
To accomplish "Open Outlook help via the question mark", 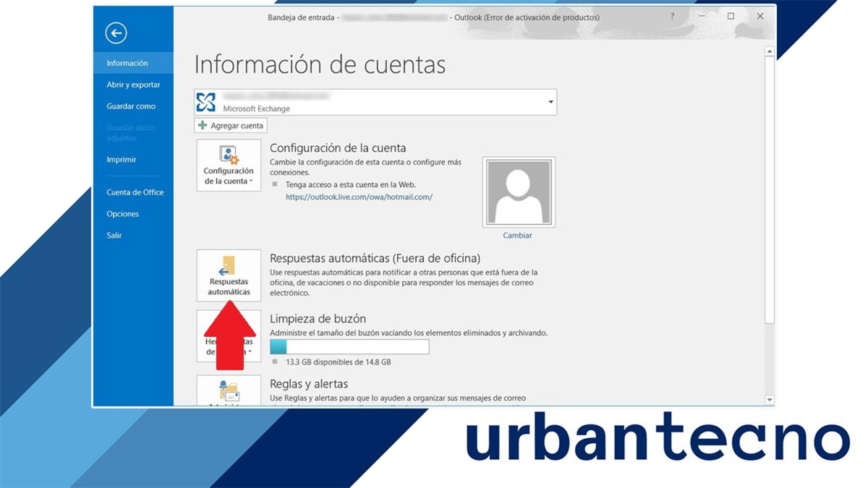I will coord(671,15).
